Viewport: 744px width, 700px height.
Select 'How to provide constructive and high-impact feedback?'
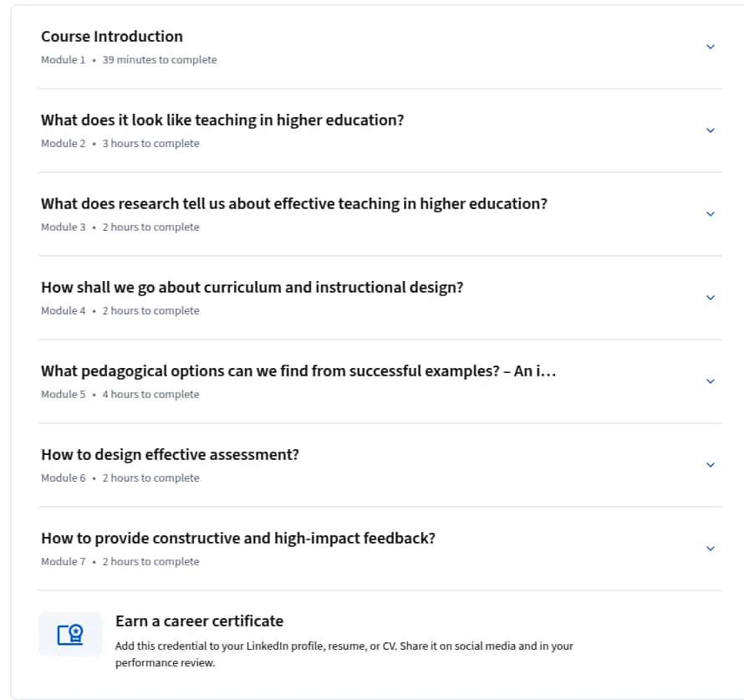[x=238, y=538]
